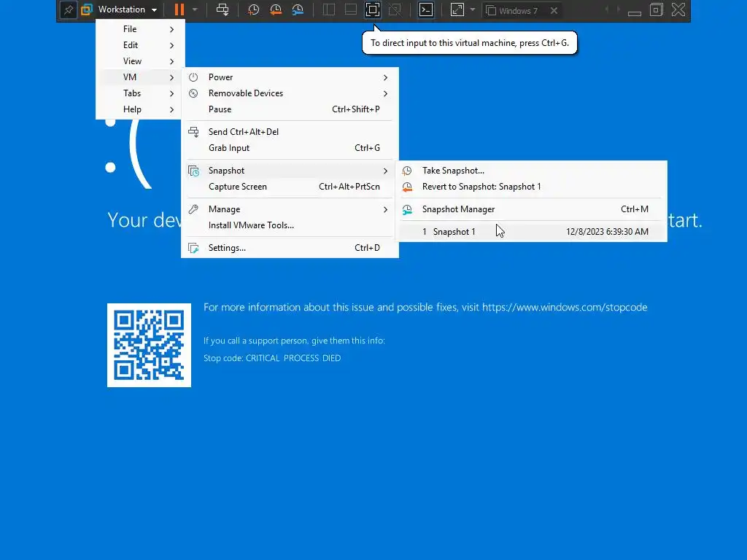Expand the Removable Devices submenu

pos(290,93)
